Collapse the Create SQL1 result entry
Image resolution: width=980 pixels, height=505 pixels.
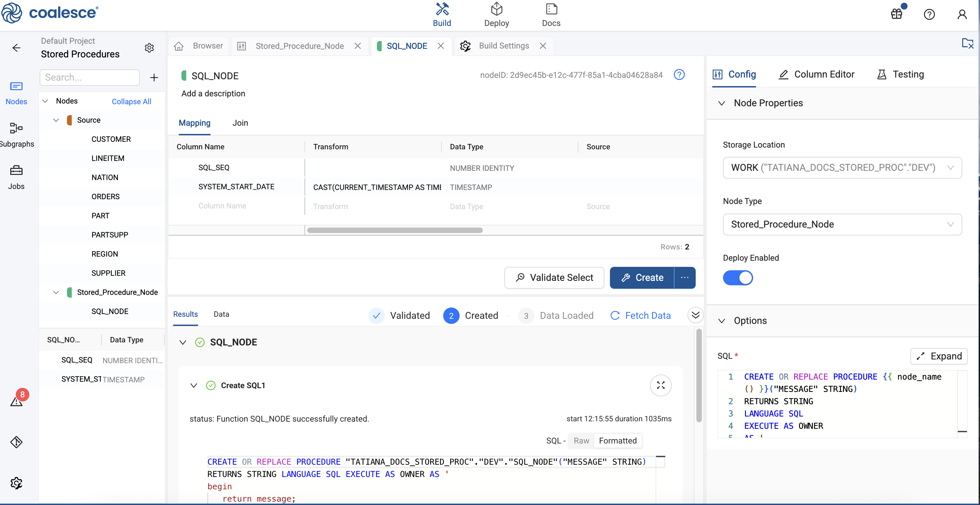point(194,386)
